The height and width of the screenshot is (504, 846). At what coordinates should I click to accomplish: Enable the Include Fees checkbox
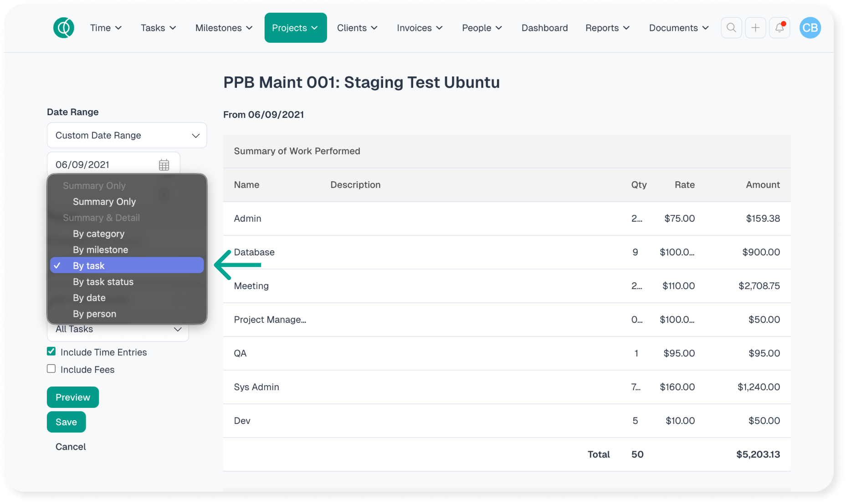(x=51, y=369)
